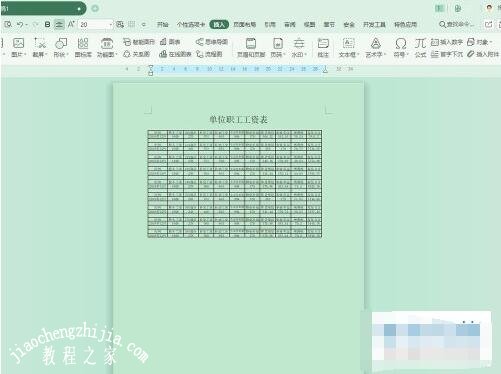Expand the 形状 dropdown arrow
The image size is (501, 374).
click(67, 54)
